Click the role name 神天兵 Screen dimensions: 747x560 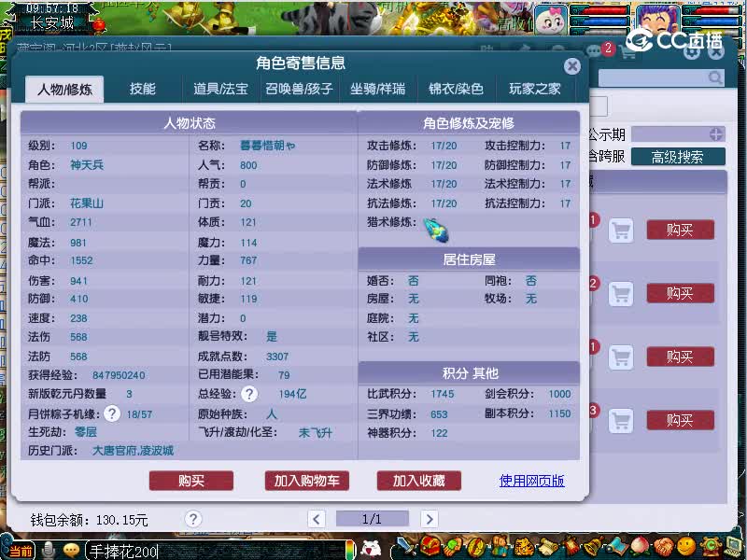point(87,165)
